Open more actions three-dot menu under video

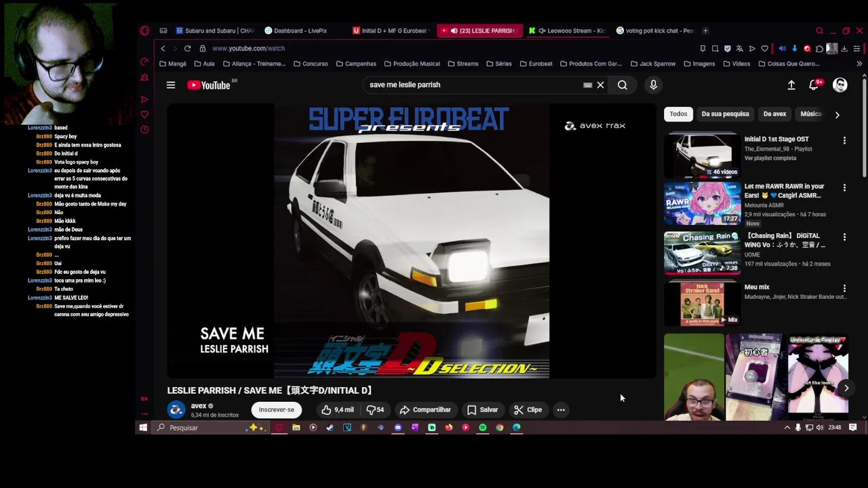(561, 409)
